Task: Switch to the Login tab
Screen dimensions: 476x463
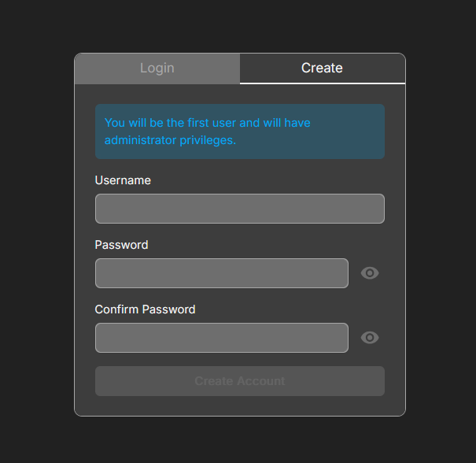Action: pos(157,69)
